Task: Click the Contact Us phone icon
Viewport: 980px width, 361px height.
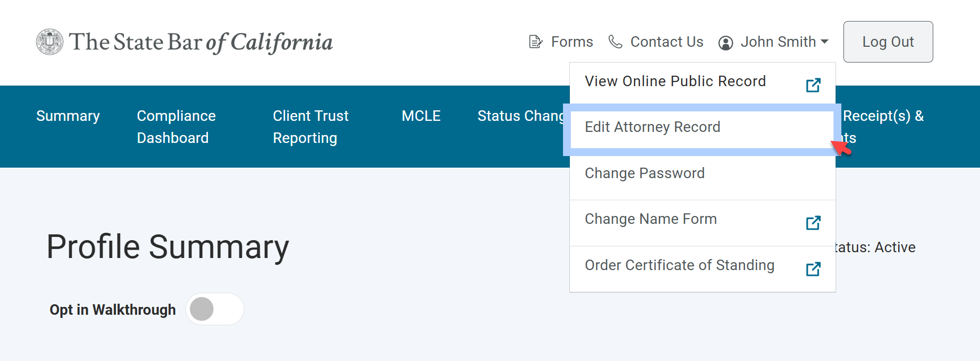Action: point(615,42)
